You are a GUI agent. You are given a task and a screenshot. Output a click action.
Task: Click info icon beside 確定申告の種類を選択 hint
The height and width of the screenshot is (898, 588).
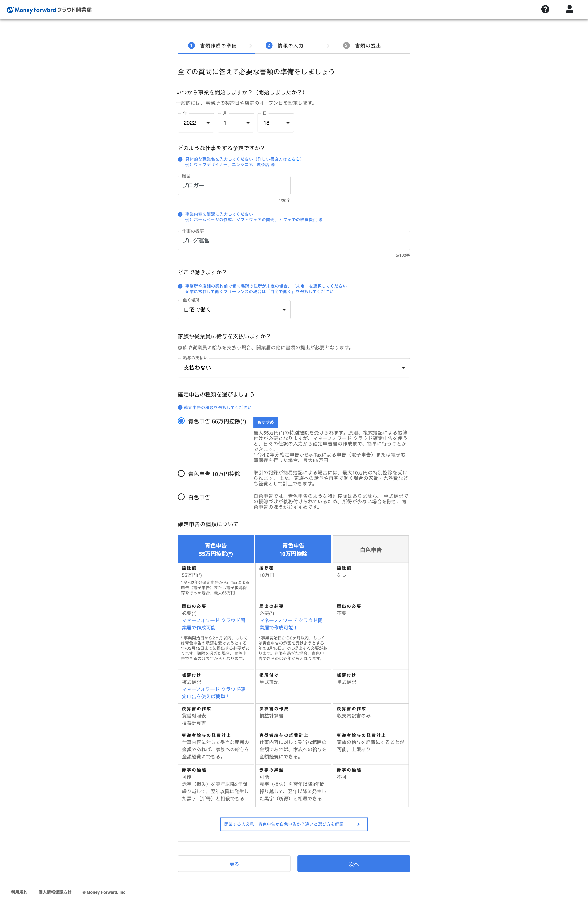[x=180, y=408]
